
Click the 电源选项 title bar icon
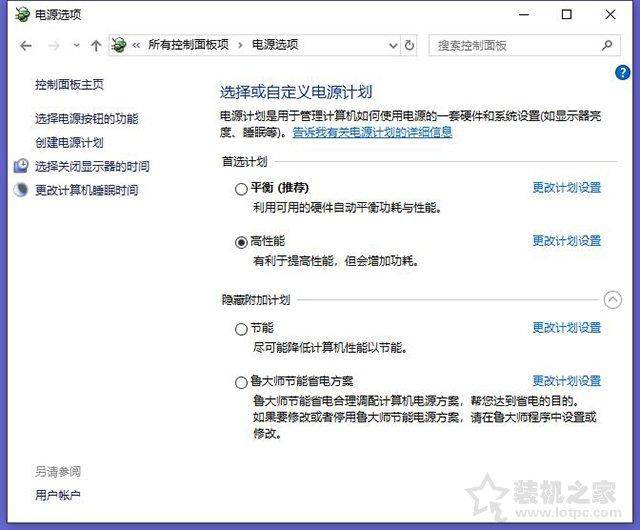[22, 14]
